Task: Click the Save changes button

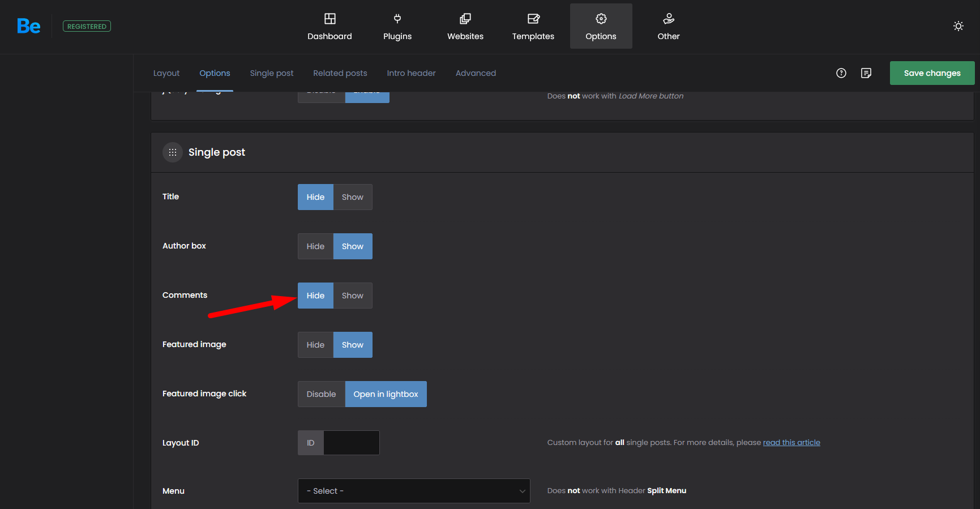Action: (x=932, y=73)
